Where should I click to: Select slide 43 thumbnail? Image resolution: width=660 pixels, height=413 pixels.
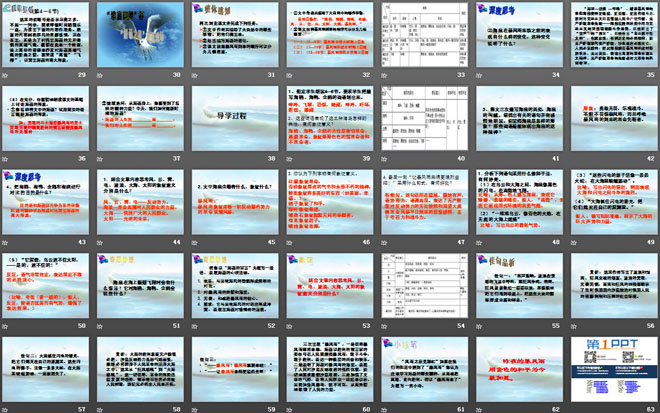pos(45,202)
